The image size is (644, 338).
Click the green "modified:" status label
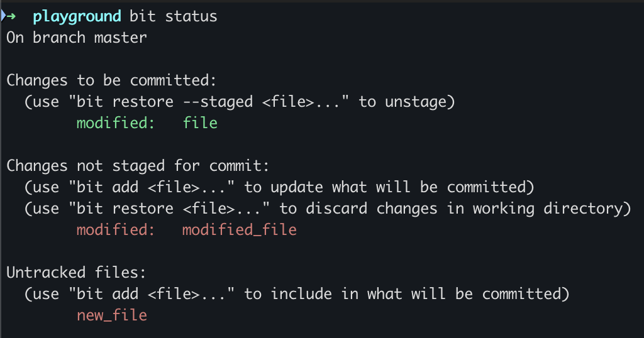pyautogui.click(x=116, y=123)
